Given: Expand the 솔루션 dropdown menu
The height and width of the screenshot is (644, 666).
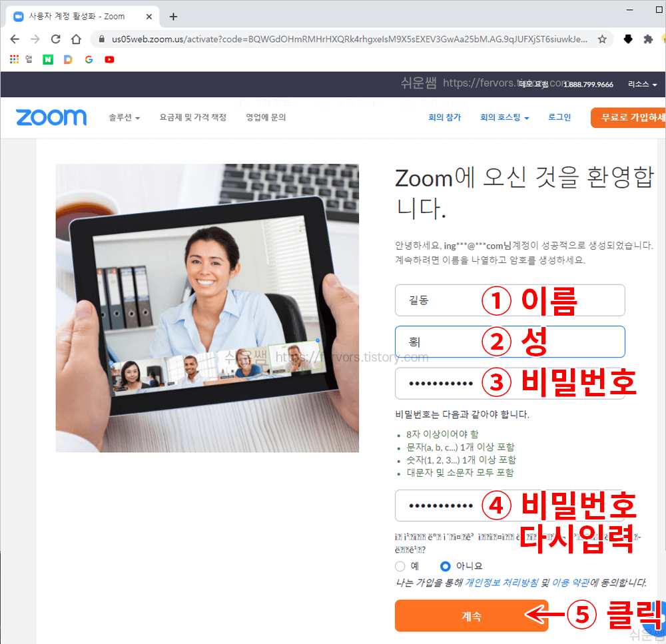Looking at the screenshot, I should pyautogui.click(x=124, y=118).
